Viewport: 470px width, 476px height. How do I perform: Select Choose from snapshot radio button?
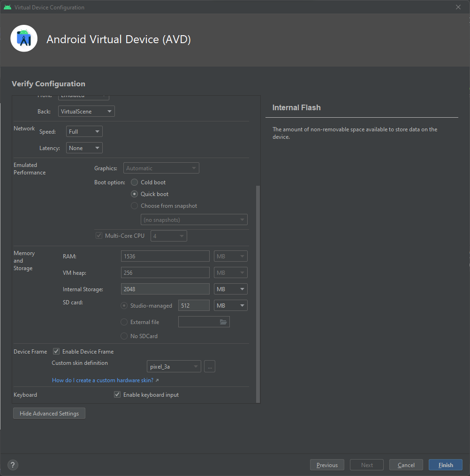(x=134, y=206)
